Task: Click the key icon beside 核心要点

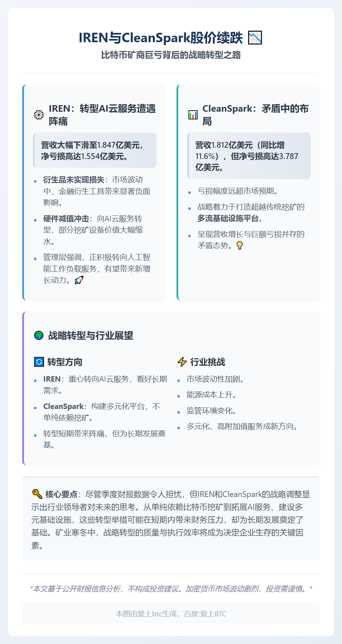Action: point(37,494)
